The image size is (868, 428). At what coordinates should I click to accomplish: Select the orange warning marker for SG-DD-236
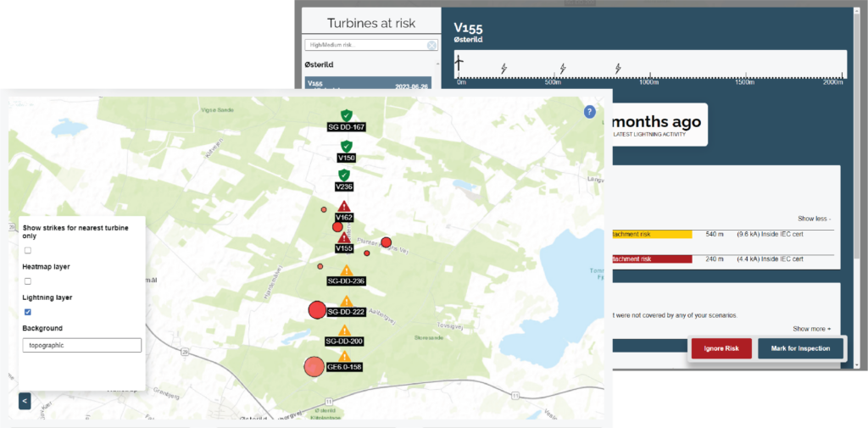[x=346, y=270]
